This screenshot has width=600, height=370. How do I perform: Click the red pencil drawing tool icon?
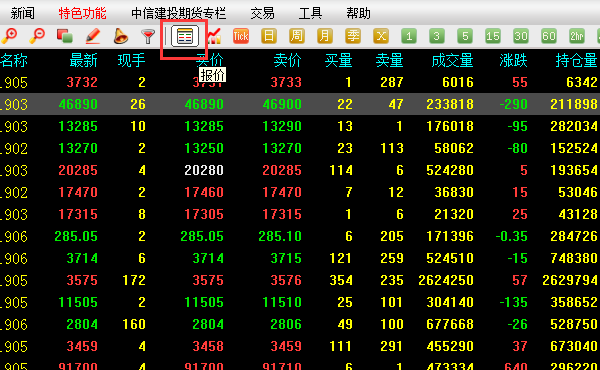93,36
